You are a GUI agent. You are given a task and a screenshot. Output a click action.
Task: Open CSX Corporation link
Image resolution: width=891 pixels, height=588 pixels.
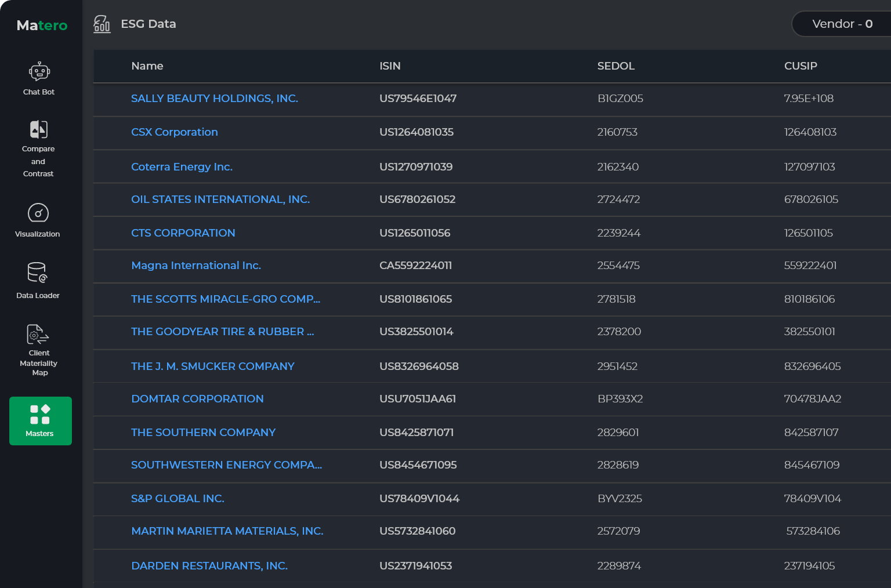click(x=175, y=132)
